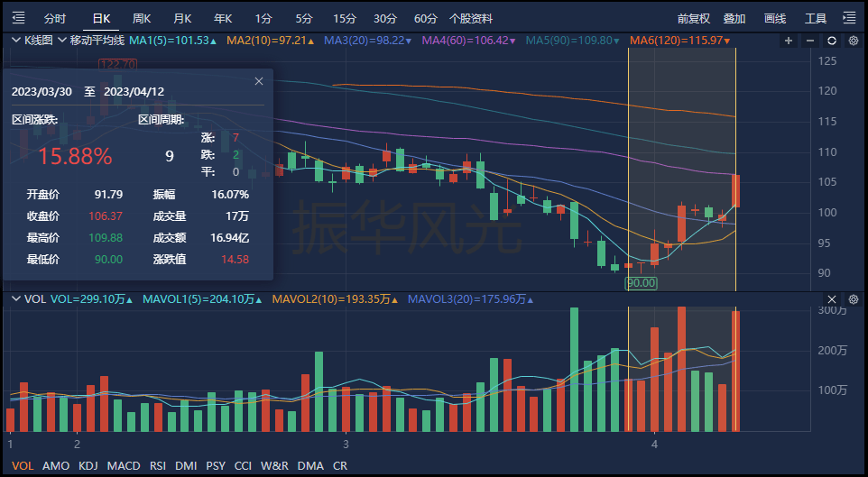Switch indicator to DMA
The height and width of the screenshot is (477, 868).
[x=310, y=466]
